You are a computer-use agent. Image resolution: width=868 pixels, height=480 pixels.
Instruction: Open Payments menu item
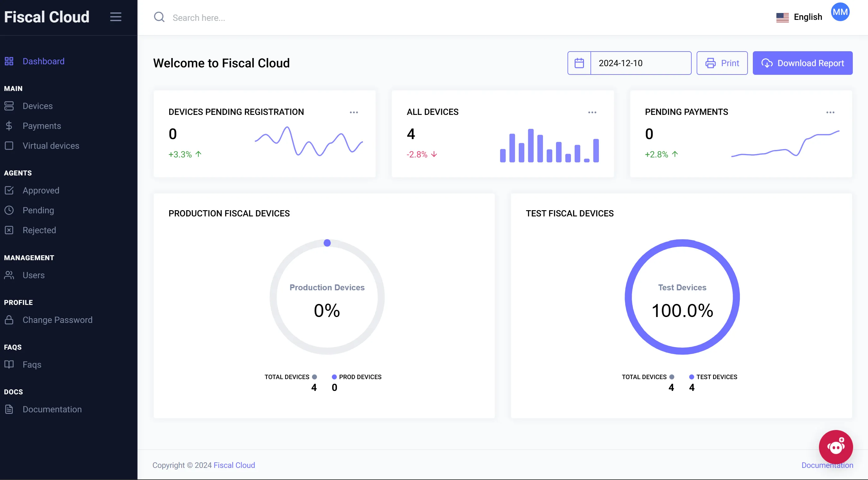tap(42, 126)
